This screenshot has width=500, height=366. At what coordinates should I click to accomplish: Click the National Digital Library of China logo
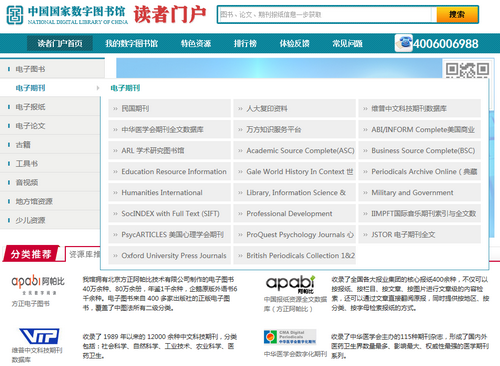tap(67, 15)
